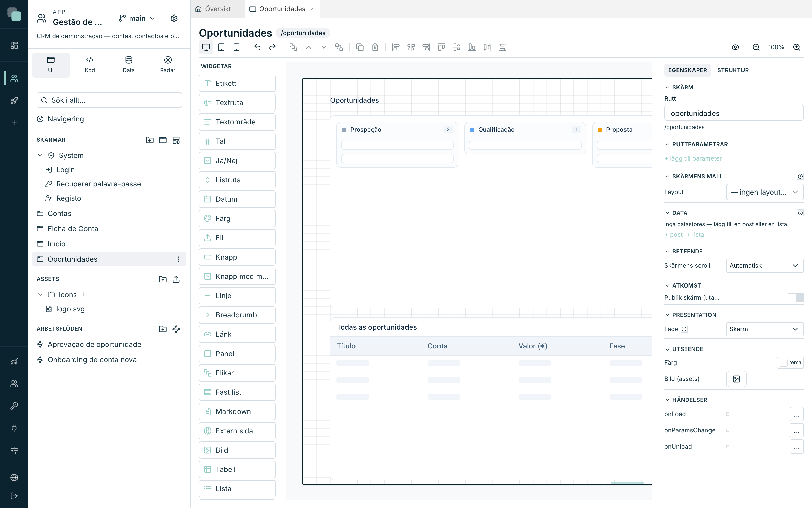The image size is (812, 508).
Task: Open the Läge dropdown
Action: 765,329
